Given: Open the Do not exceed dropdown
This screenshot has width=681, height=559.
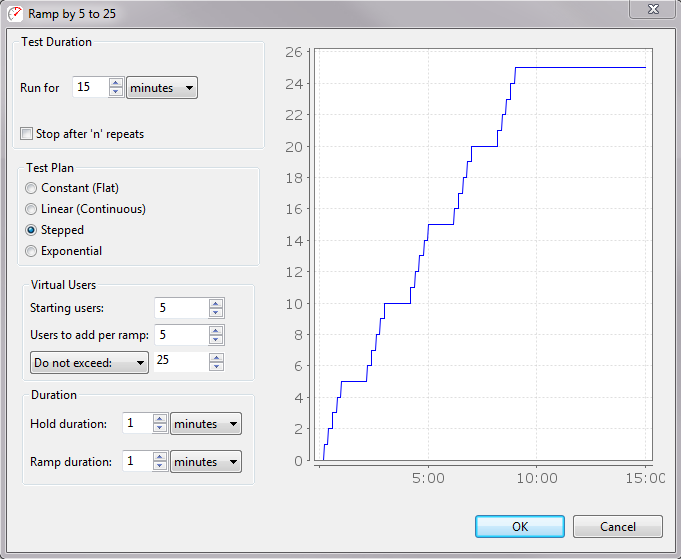Looking at the screenshot, I should [89, 362].
